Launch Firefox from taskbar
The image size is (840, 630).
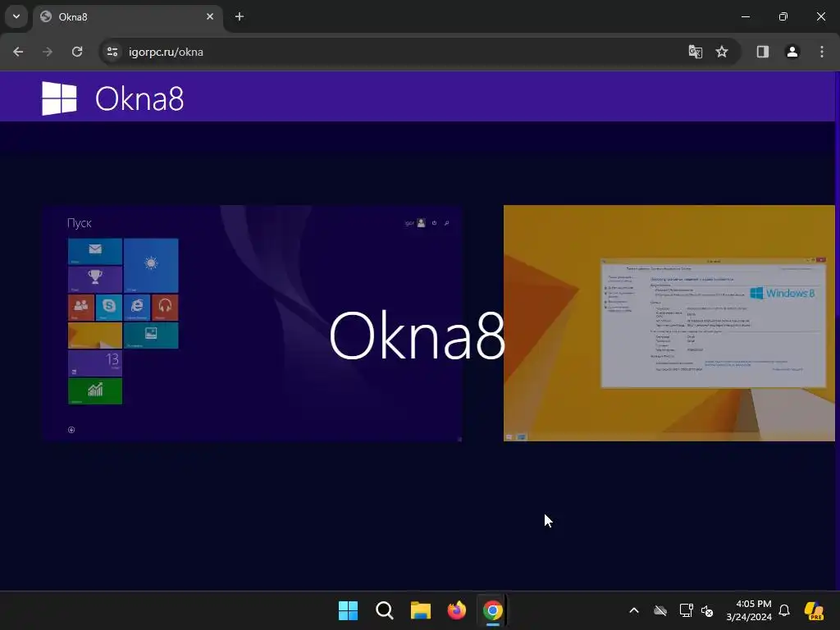pyautogui.click(x=456, y=610)
